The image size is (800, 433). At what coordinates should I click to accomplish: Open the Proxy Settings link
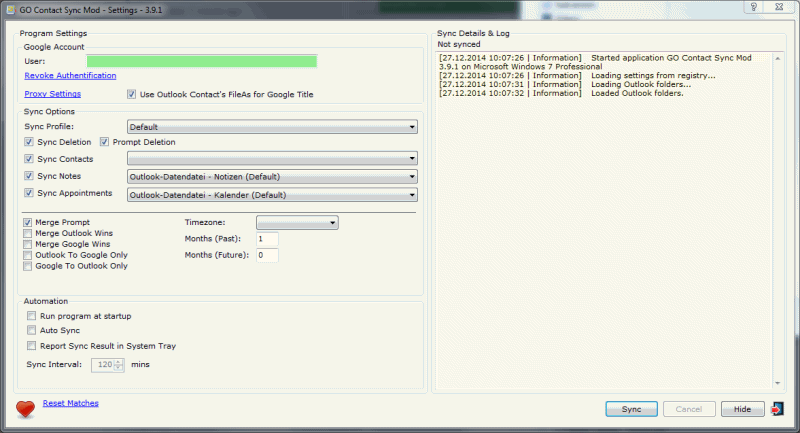pos(53,94)
